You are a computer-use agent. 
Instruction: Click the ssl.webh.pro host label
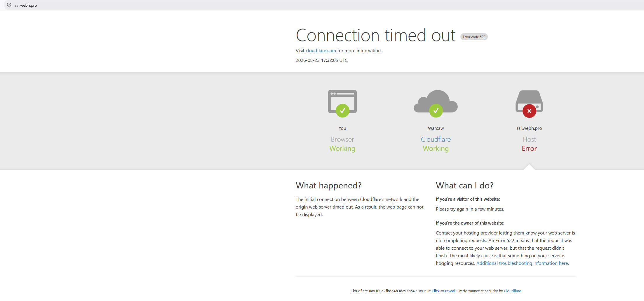(x=529, y=128)
